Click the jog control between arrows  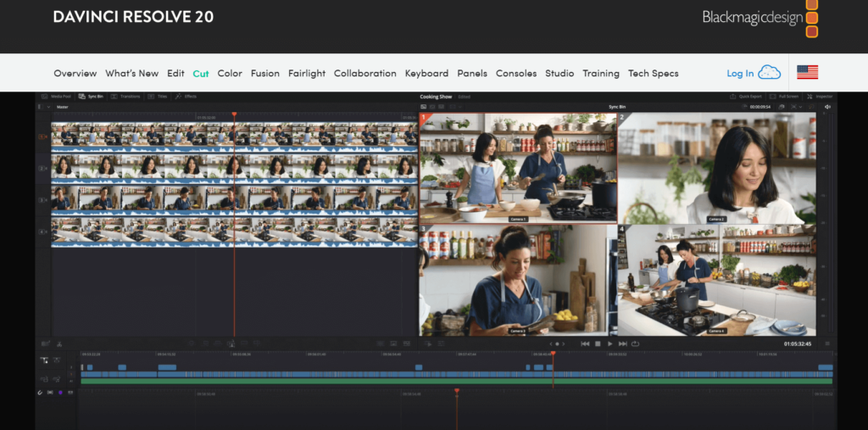557,344
